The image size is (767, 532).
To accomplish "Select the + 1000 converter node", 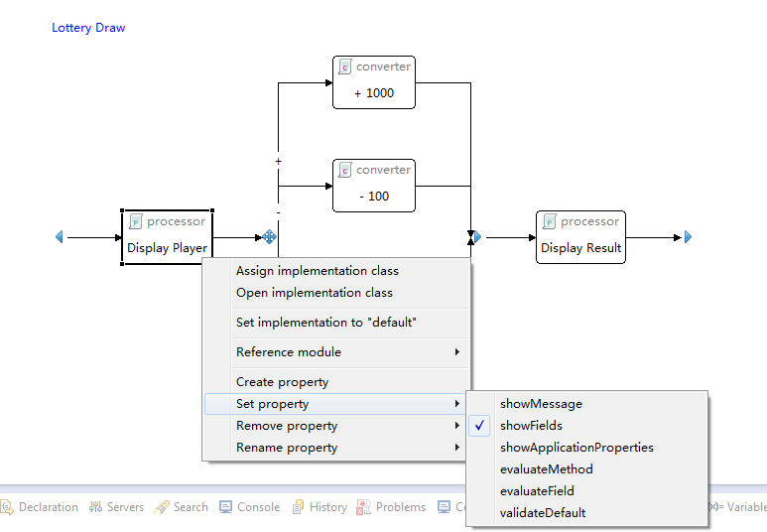I will (374, 82).
